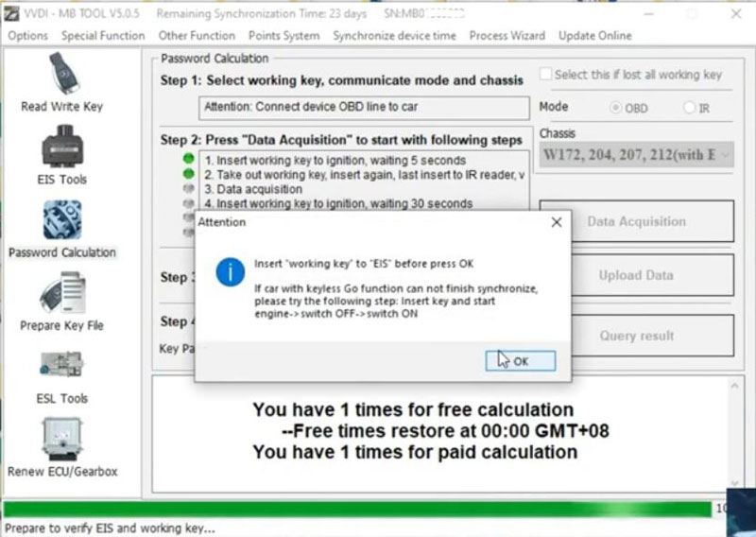This screenshot has height=537, width=756.
Task: Select IR mode radio button
Action: pos(690,108)
